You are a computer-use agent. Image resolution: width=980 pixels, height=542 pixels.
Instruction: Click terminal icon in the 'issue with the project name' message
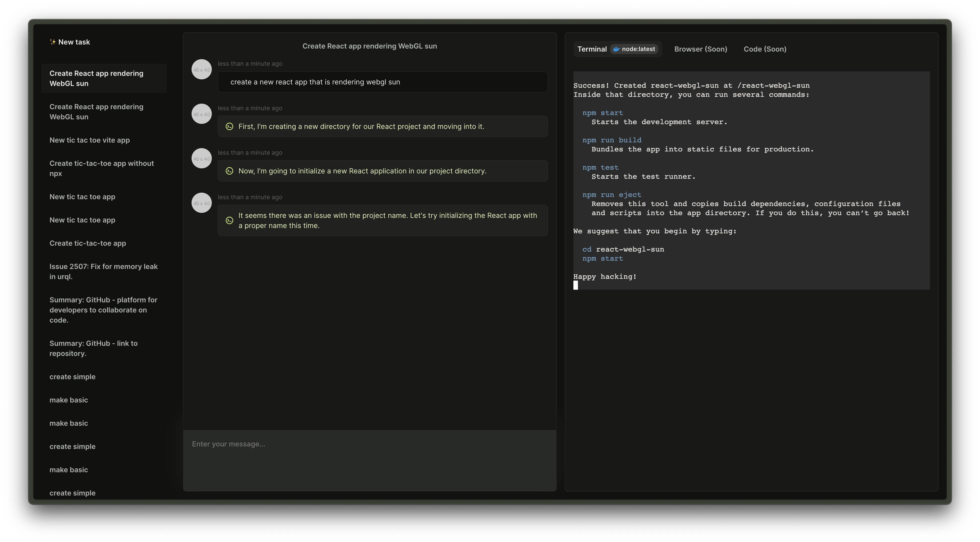click(x=229, y=221)
